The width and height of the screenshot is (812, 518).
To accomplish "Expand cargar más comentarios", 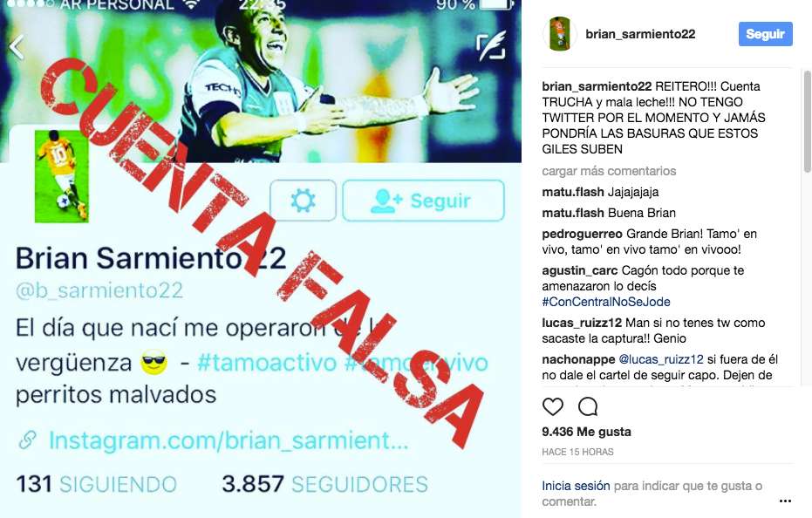I will pos(609,171).
